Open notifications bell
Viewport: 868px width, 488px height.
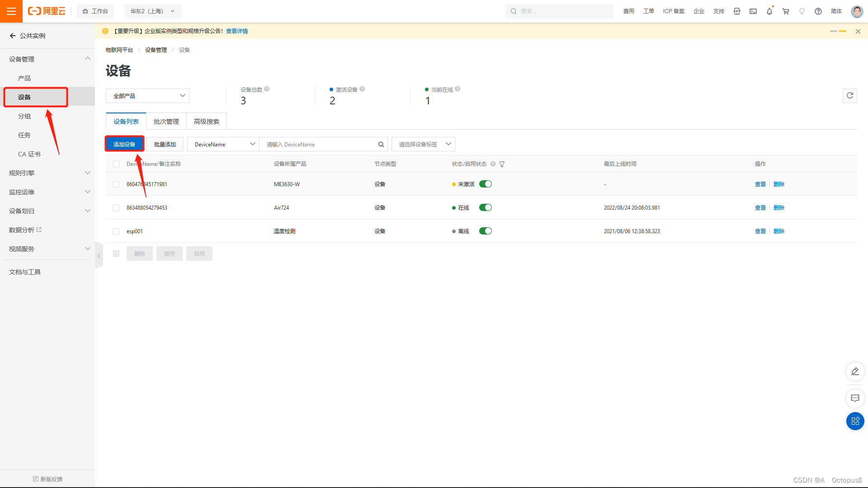769,11
